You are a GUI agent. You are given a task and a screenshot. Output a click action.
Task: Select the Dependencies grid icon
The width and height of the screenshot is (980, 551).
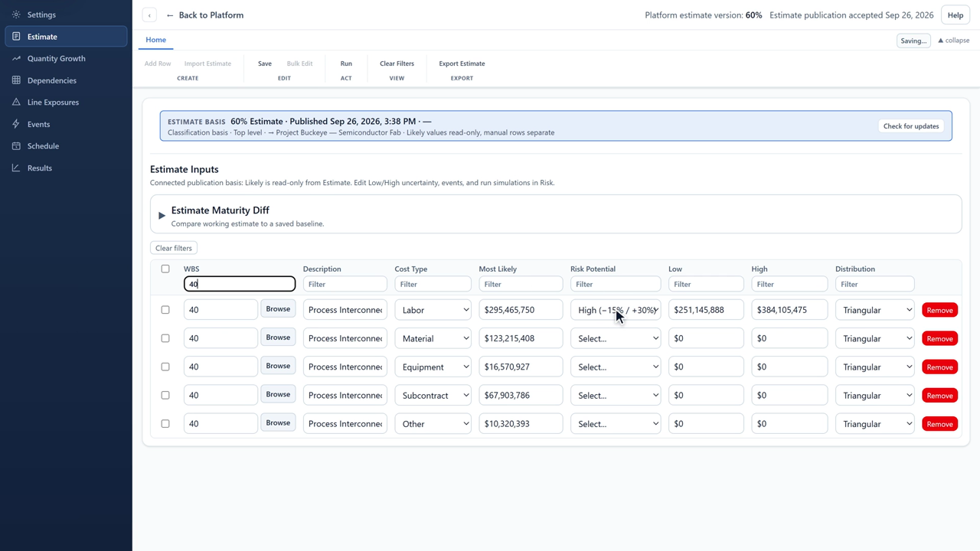tap(16, 80)
